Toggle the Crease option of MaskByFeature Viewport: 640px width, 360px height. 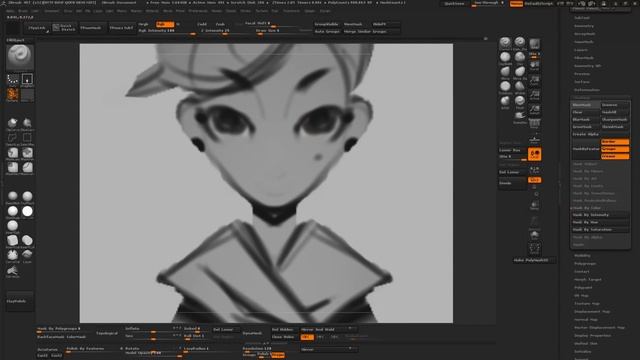pyautogui.click(x=615, y=156)
